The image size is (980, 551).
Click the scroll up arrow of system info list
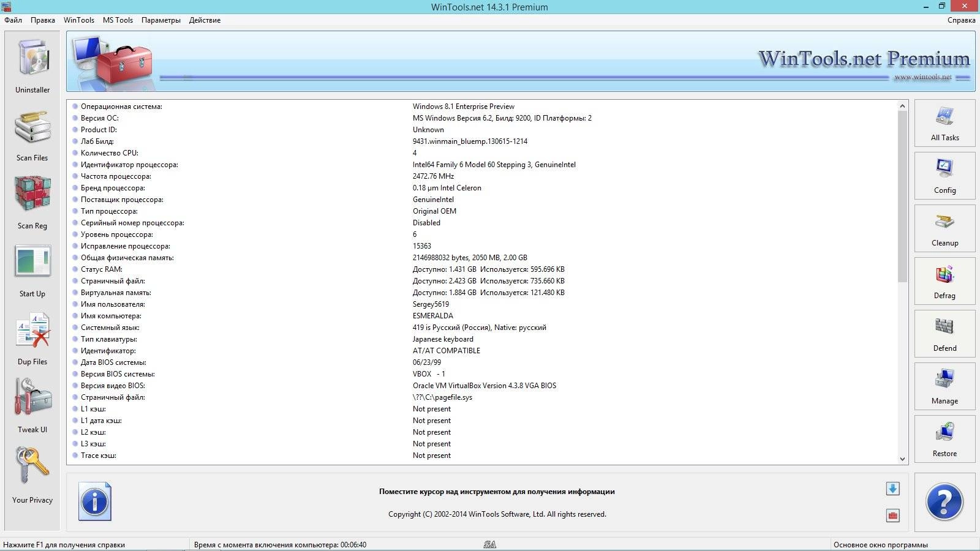902,106
